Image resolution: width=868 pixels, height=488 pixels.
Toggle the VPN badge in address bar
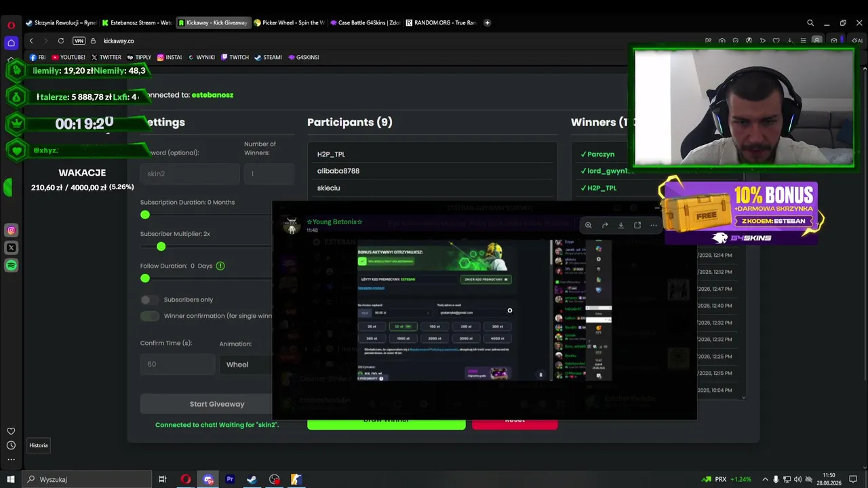click(x=79, y=41)
